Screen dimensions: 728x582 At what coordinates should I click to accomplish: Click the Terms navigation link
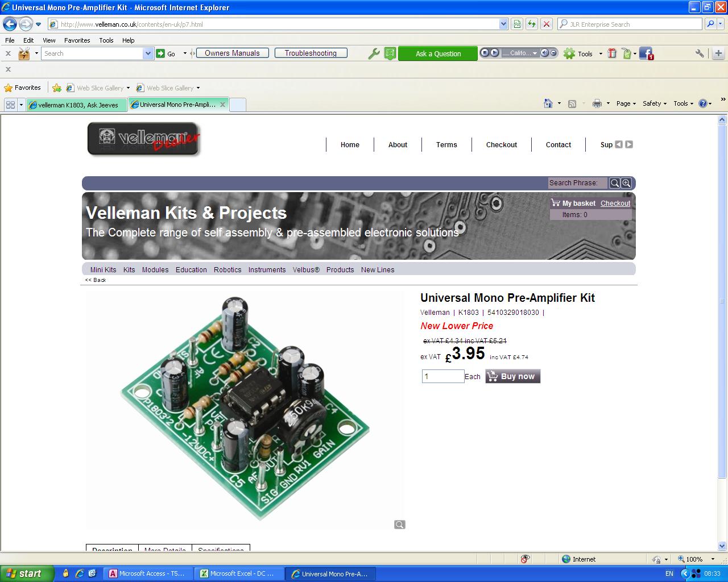446,145
